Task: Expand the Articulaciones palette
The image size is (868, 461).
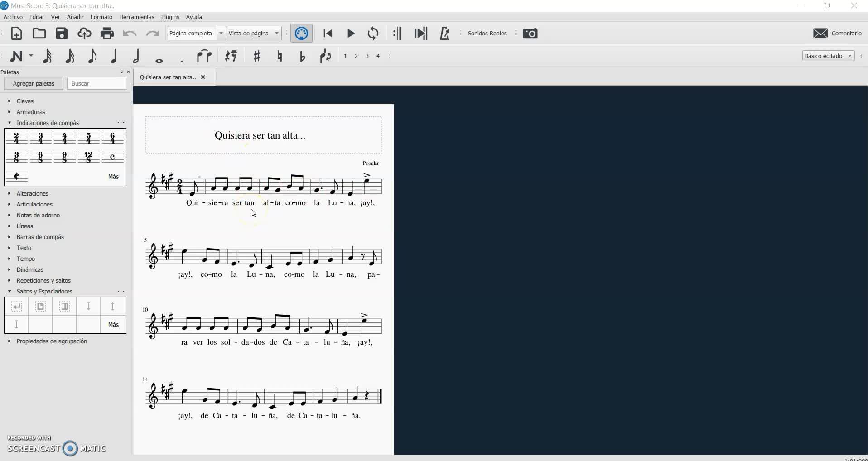Action: [10, 205]
